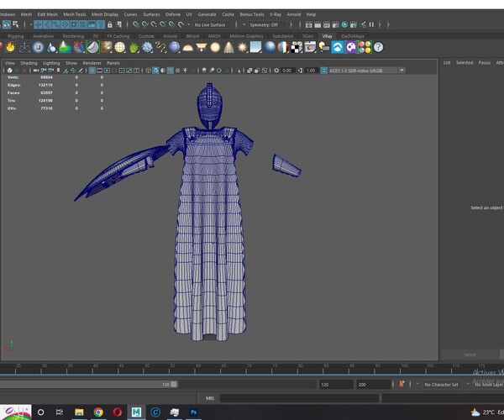Click the pause render icon
Screen dimensions: 504x420
371,24
